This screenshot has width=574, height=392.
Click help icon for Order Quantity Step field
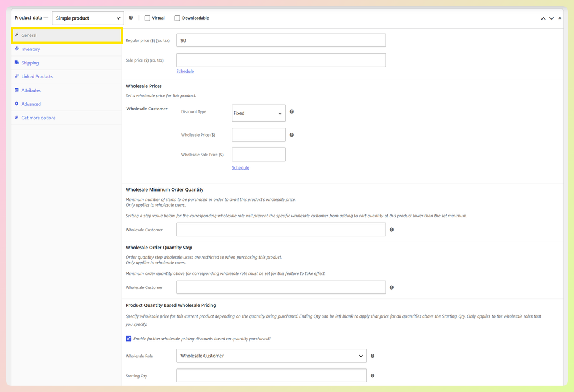[391, 287]
